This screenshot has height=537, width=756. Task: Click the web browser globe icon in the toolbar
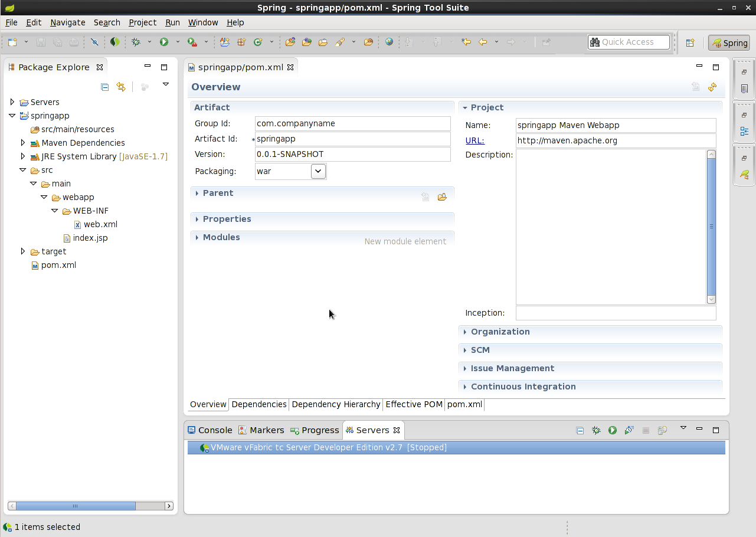click(x=389, y=42)
